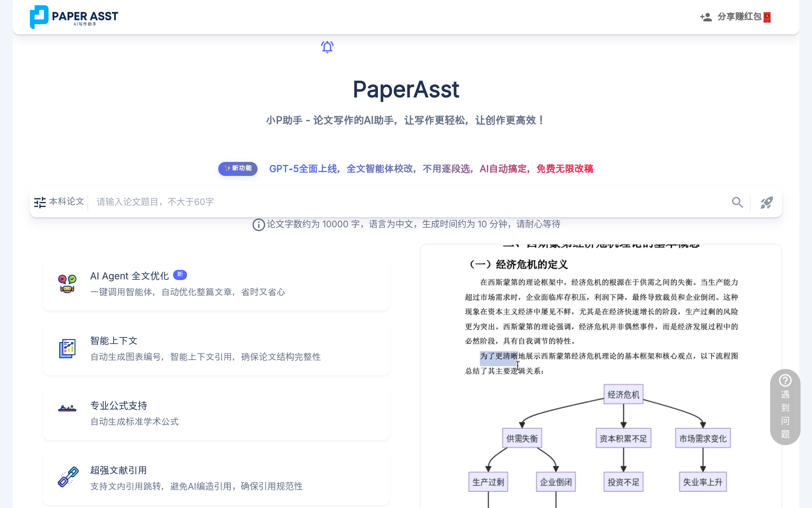Screen dimensions: 812x508
Task: Click the 智能上下文 chart document icon
Action: point(67,349)
